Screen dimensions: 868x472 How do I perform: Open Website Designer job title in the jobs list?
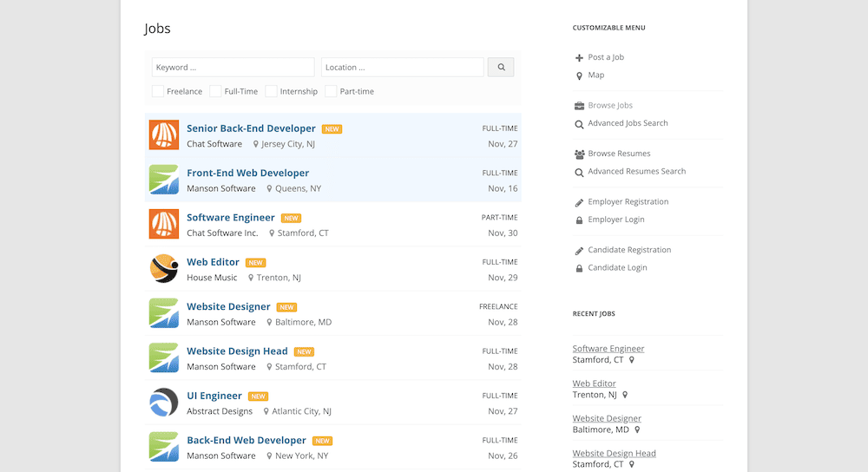pyautogui.click(x=228, y=306)
